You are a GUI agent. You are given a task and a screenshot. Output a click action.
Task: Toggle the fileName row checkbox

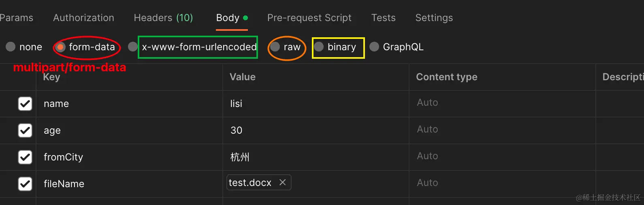25,184
